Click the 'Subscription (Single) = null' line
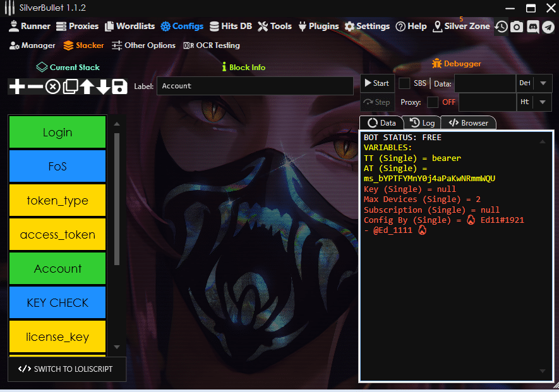Screen dimensions: 559x392 click(432, 210)
